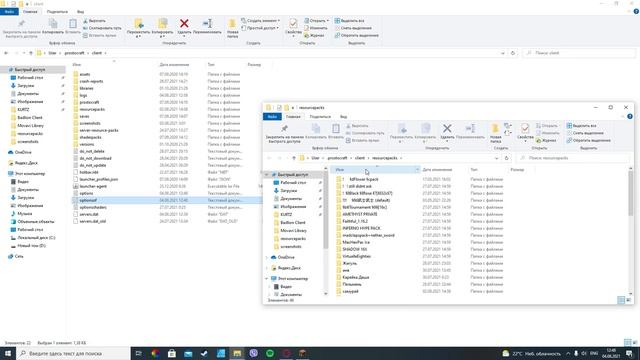Expand Яндекс.Диск node in resourcepacks navigation pane

point(267,268)
